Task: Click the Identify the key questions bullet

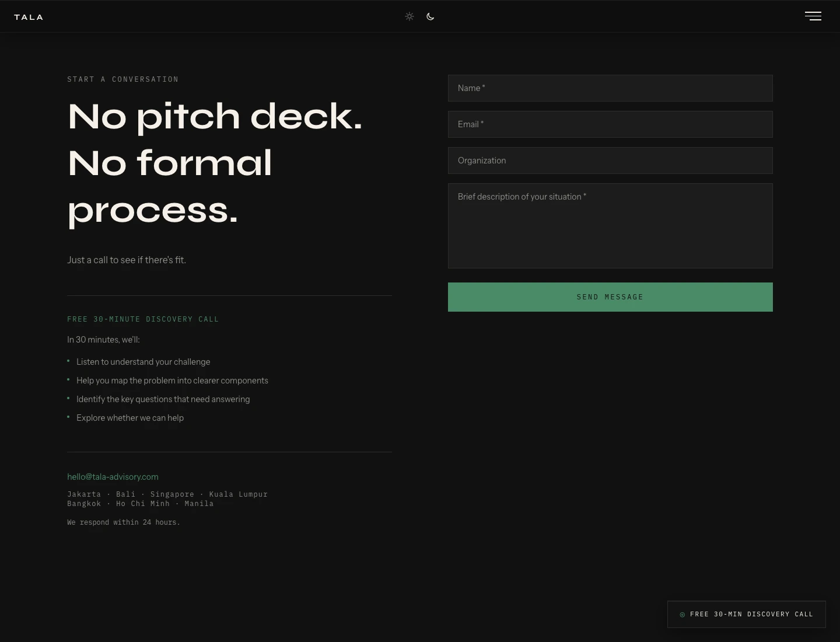Action: [x=163, y=399]
